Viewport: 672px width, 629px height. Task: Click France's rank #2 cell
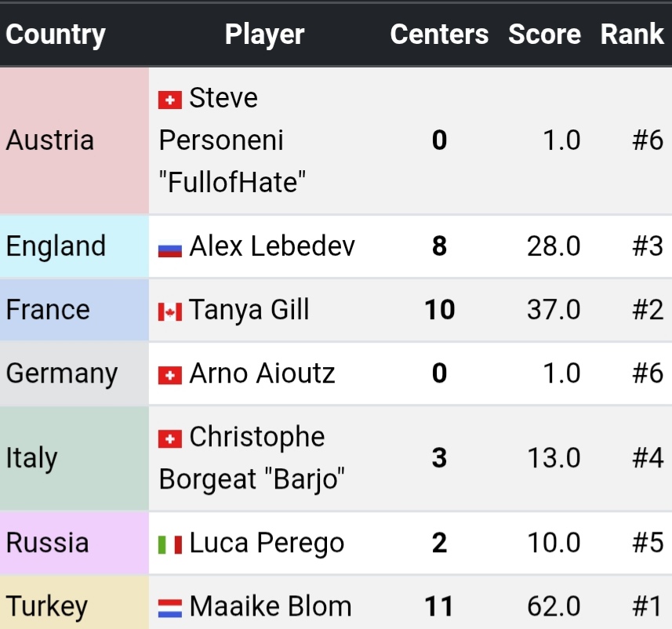[x=648, y=310]
